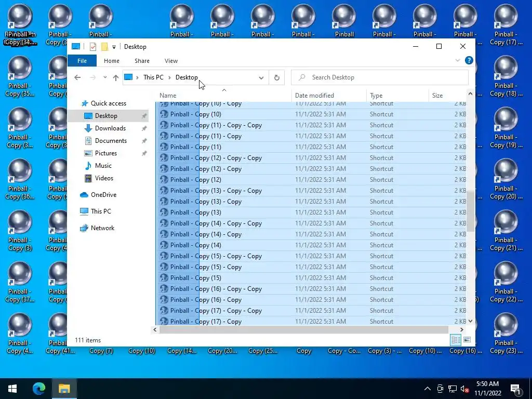The image size is (532, 399).
Task: Open the File tab
Action: tap(82, 61)
